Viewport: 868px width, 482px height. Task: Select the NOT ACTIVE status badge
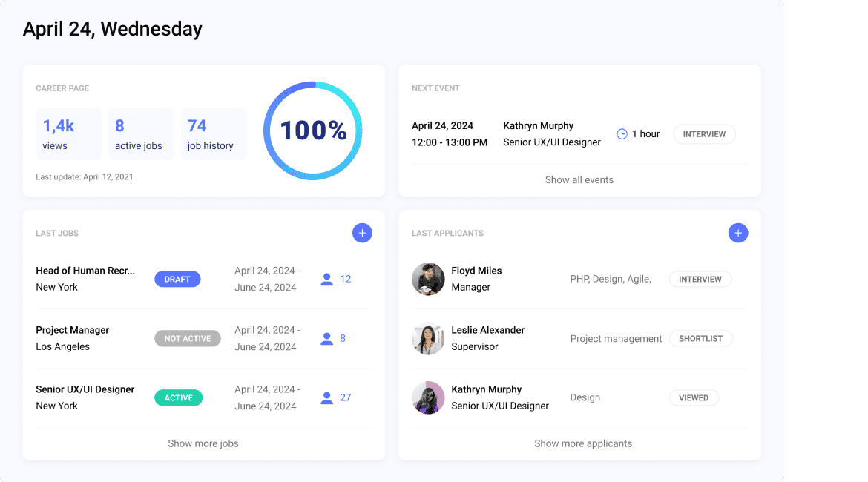click(188, 339)
